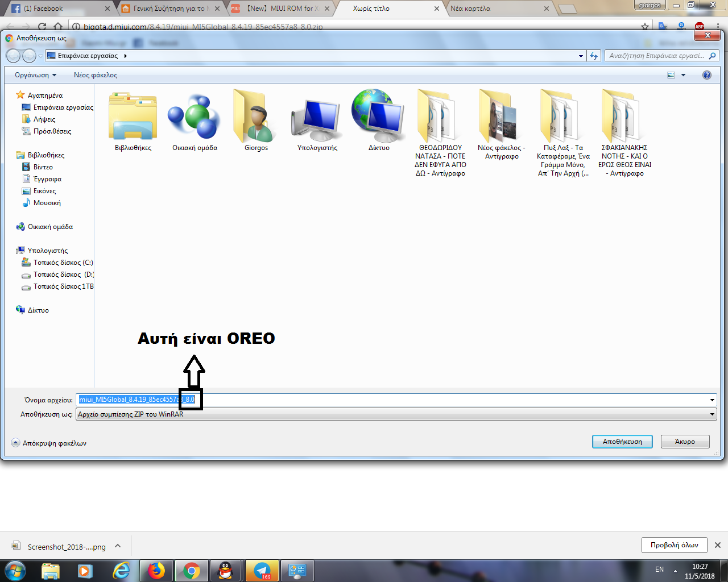Open Windows Media Player from the taskbar
The image size is (728, 582).
pos(85,570)
